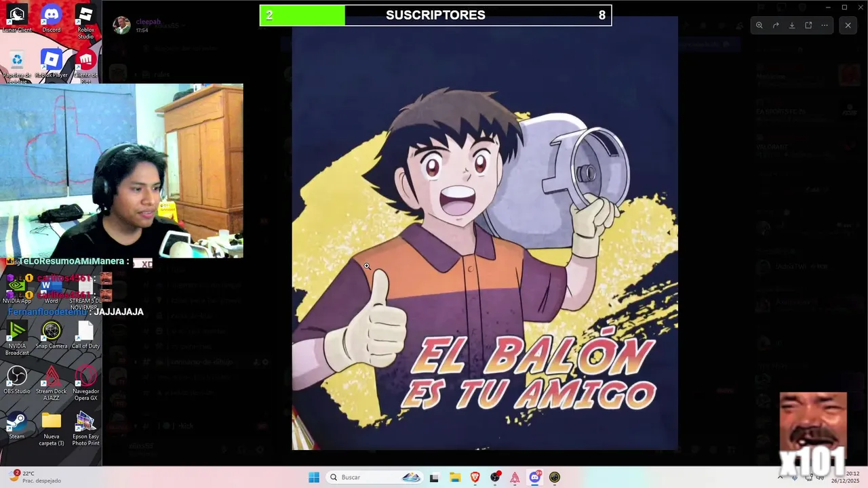This screenshot has width=868, height=488.
Task: Click Fernanfloodetemu JAJAJAJA chat message
Action: point(76,312)
